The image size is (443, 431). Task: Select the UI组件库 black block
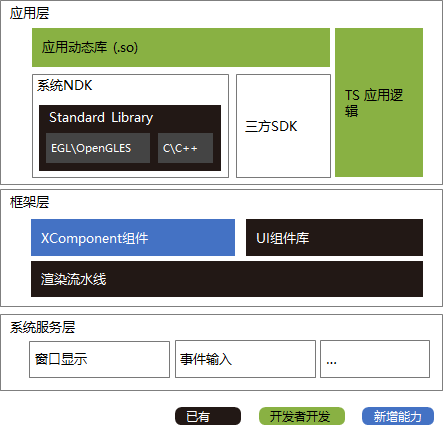click(334, 237)
